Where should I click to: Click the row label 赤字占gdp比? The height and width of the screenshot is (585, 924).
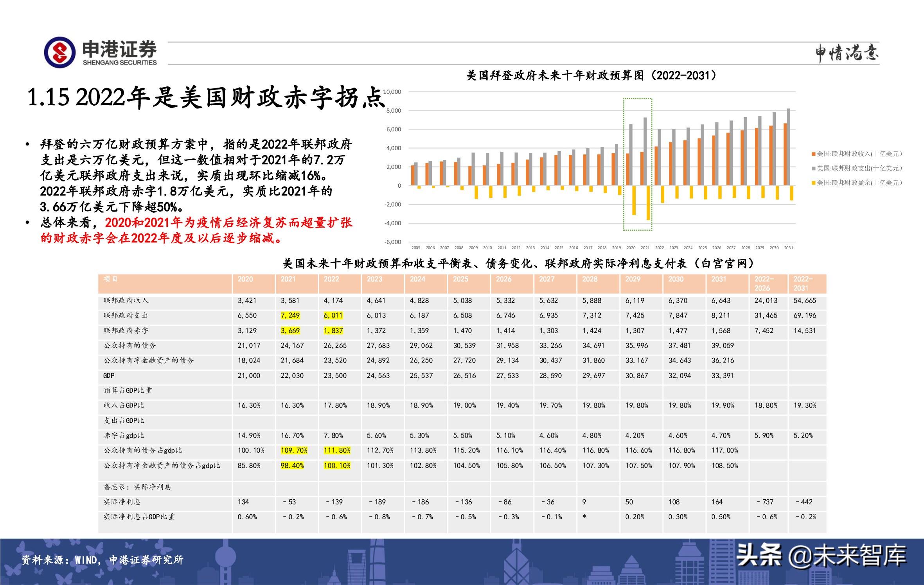tap(124, 436)
